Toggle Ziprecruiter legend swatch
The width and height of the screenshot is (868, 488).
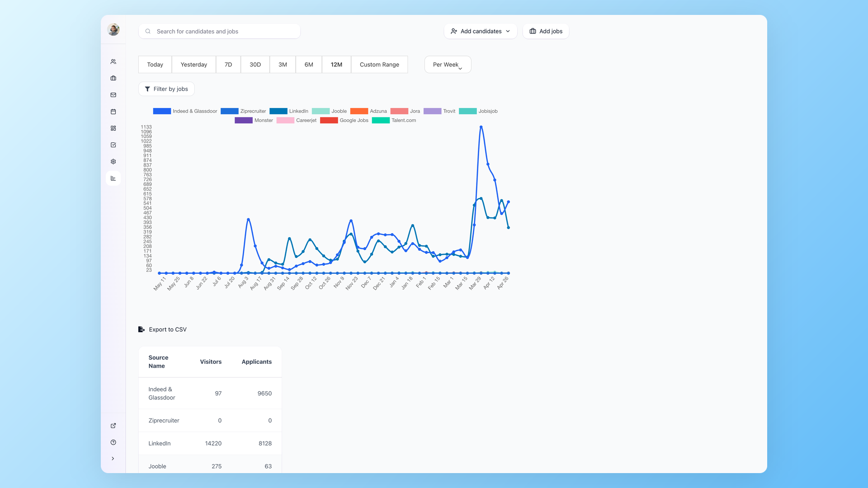230,111
